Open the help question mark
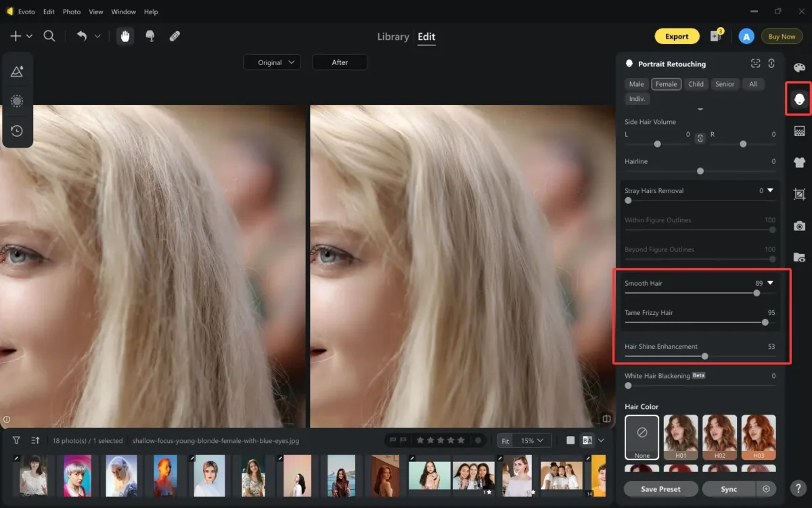Viewport: 812px width, 508px height. pos(800,488)
